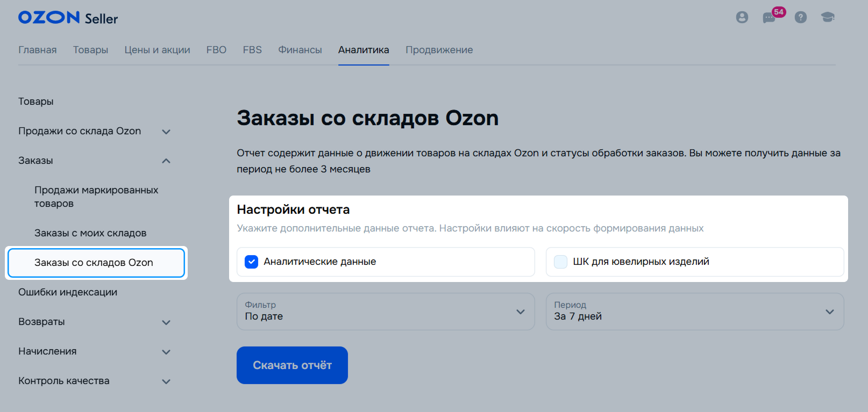
Task: Open Товары in the left sidebar
Action: (x=36, y=102)
